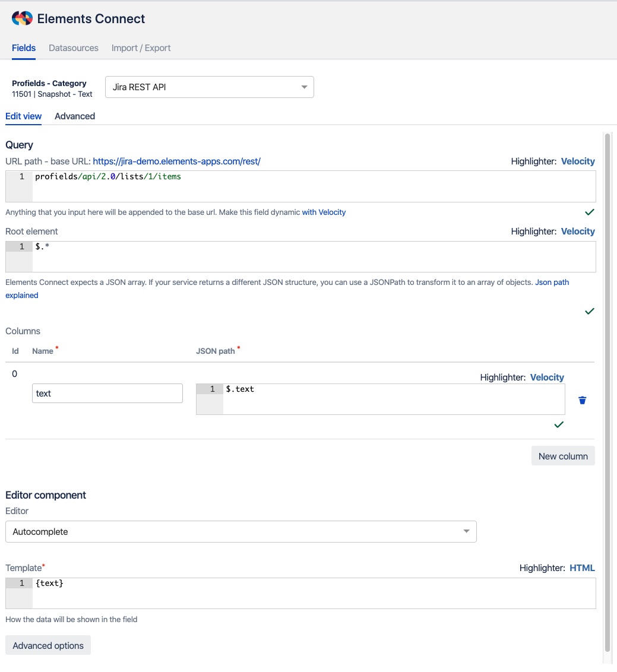Click the green checkmark under URL path
This screenshot has height=672, width=617.
[589, 212]
